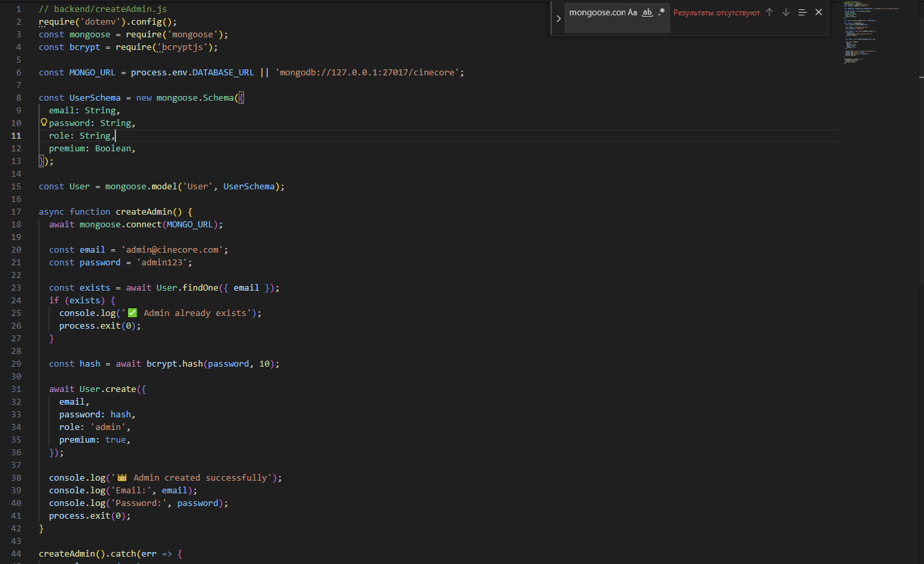Click the 'mongodb://127.0.0.1:27017/cinecore' string
The width and height of the screenshot is (924, 564).
(367, 72)
